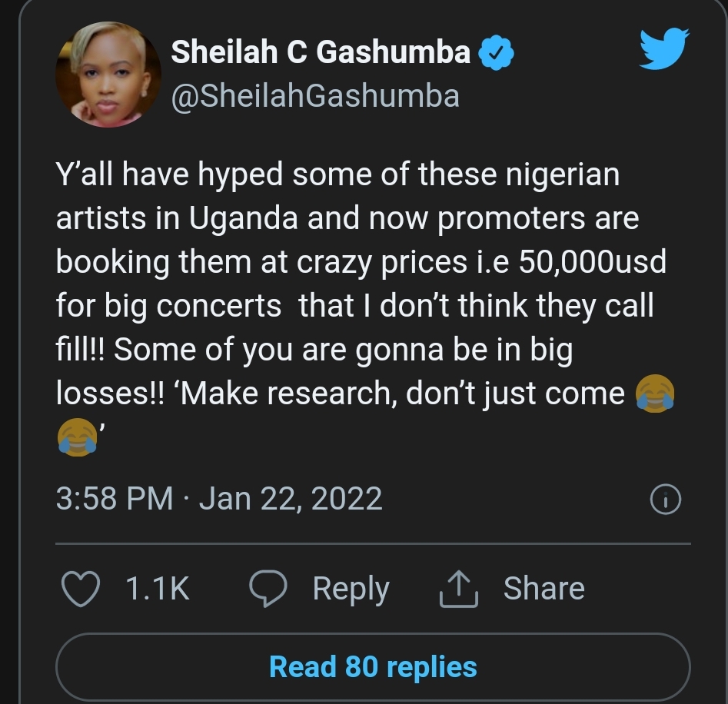
Task: Open the @SheilahGashumba handle link
Action: coord(314,96)
